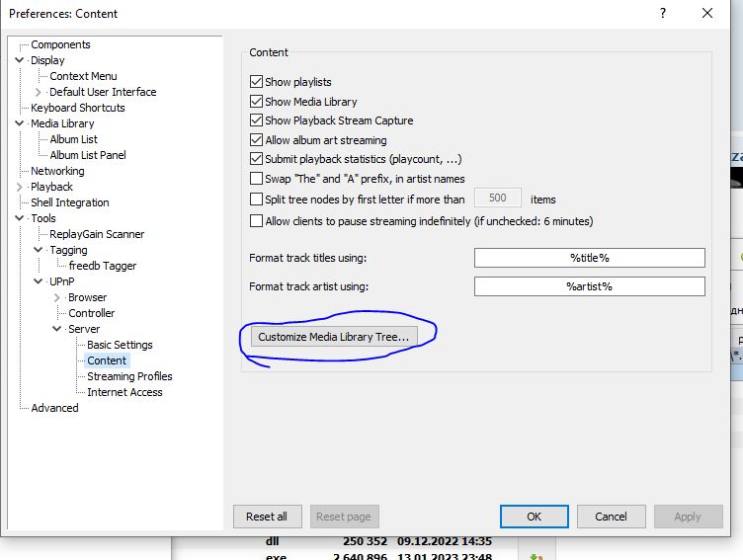Disable Show Media Library option

point(257,102)
